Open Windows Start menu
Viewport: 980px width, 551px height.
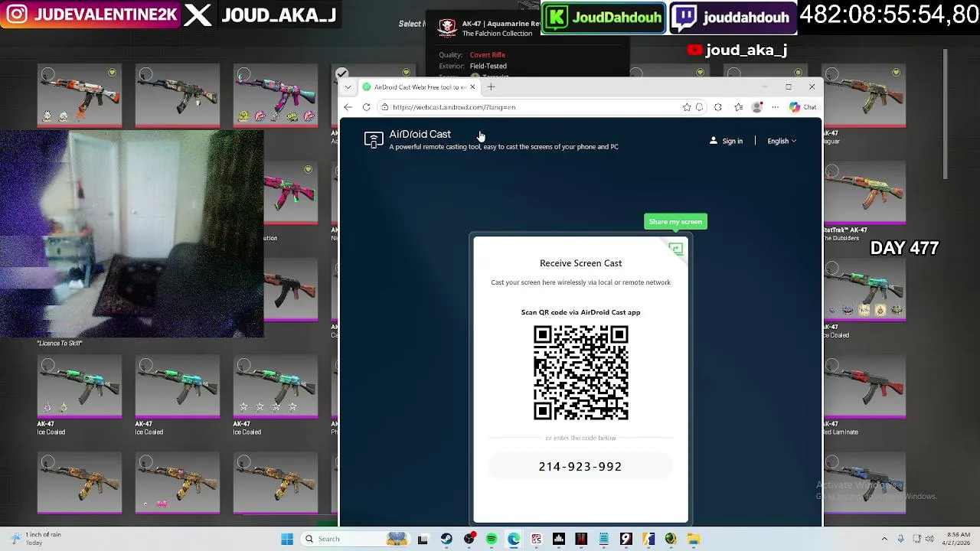pyautogui.click(x=287, y=539)
